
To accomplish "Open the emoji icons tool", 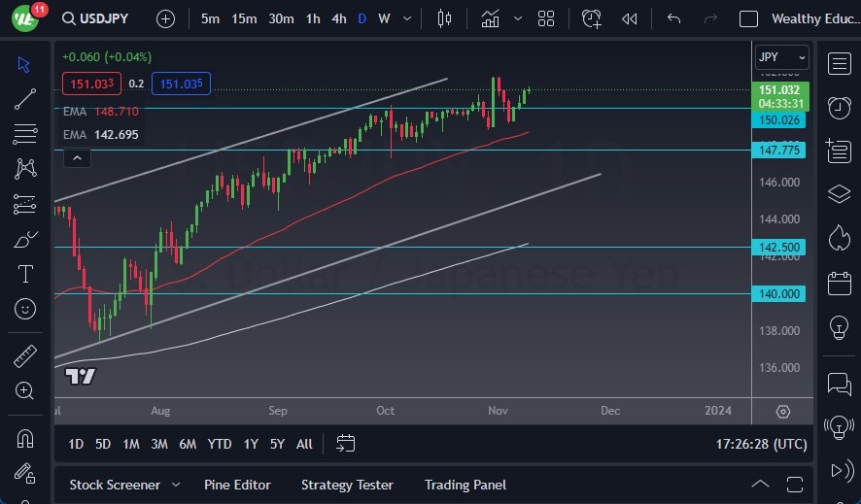I will (x=25, y=309).
